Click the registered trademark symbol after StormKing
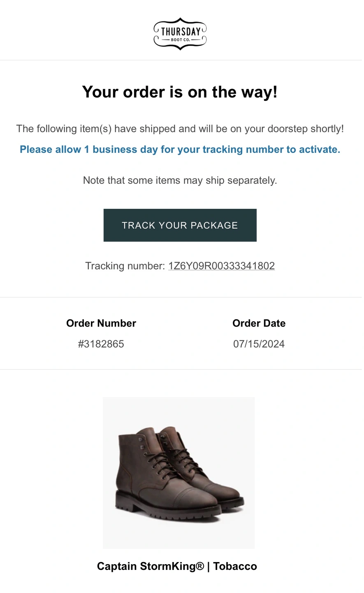This screenshot has height=593, width=364. 200,566
